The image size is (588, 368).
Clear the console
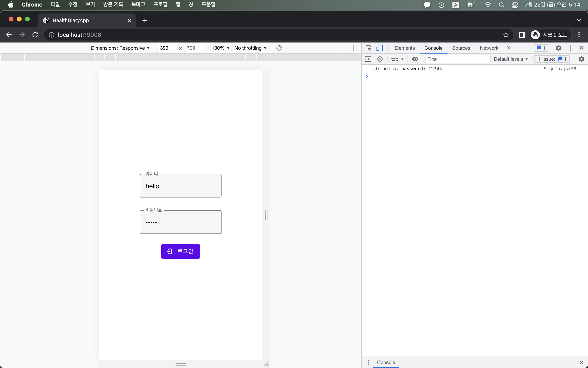pyautogui.click(x=380, y=59)
